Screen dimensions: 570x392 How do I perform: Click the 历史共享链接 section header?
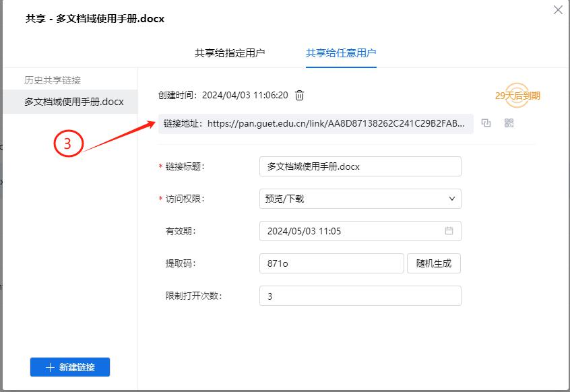(x=53, y=80)
